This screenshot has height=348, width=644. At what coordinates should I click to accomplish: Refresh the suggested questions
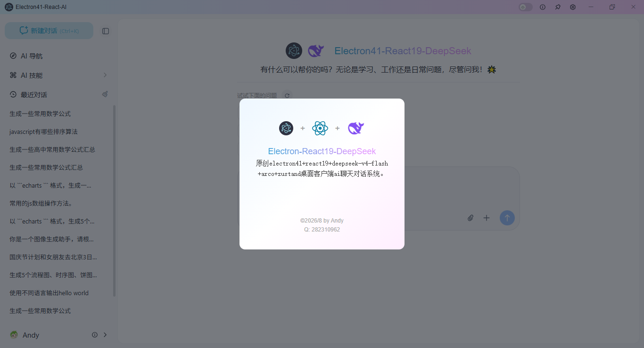[287, 96]
